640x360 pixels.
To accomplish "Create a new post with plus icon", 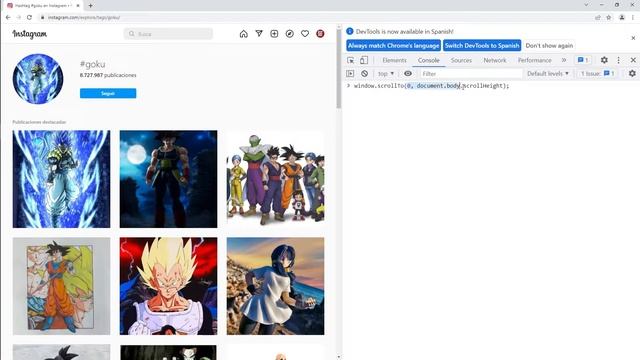I will (274, 34).
